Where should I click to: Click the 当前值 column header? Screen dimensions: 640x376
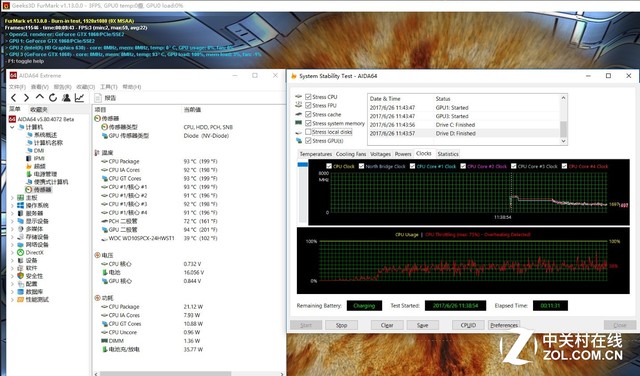[x=192, y=110]
